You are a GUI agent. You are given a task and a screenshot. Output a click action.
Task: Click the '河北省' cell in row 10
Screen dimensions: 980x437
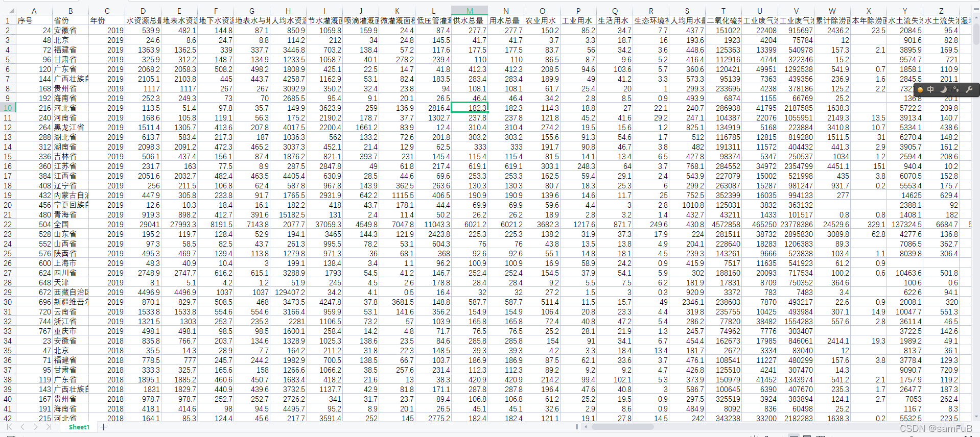point(71,108)
